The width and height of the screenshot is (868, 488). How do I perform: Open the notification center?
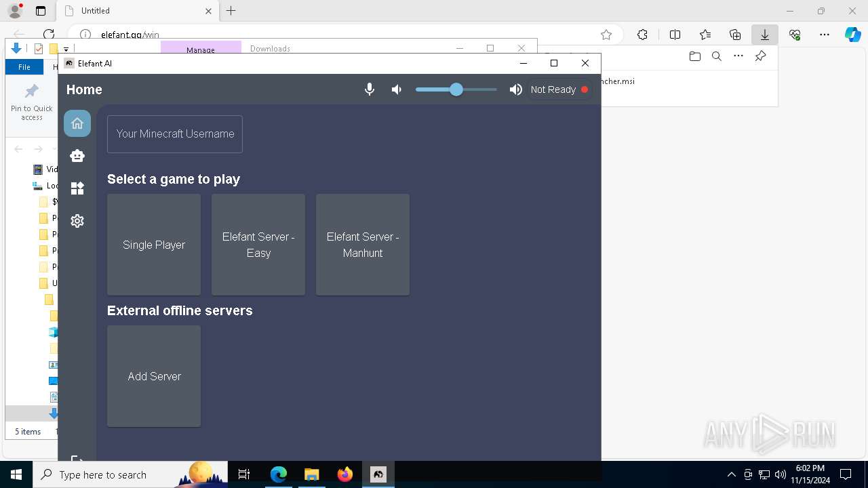(846, 474)
